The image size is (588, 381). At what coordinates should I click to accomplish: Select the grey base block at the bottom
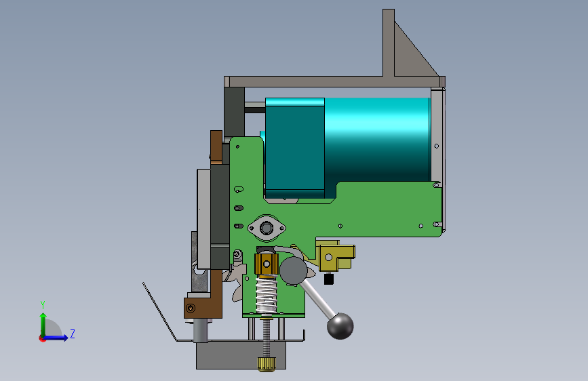coord(241,355)
